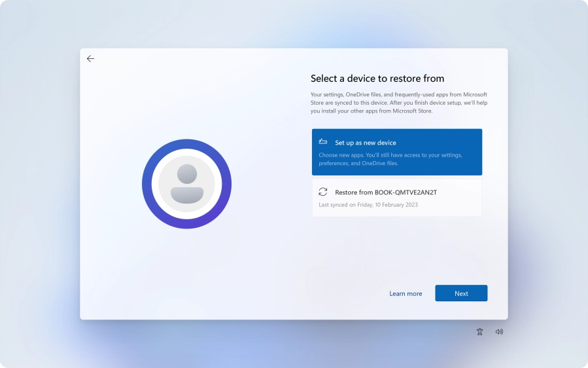The image size is (588, 368).
Task: Click the sync arrows icon beside Restore
Action: point(322,192)
